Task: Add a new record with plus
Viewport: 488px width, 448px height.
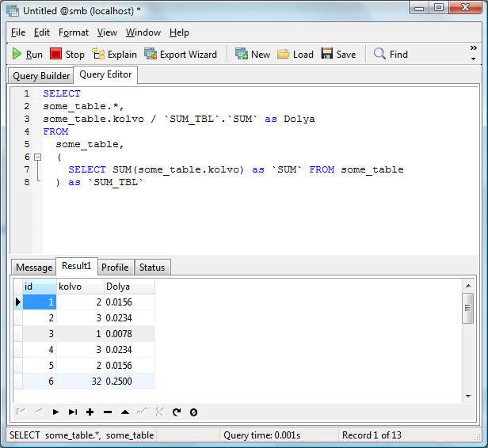Action: point(90,412)
